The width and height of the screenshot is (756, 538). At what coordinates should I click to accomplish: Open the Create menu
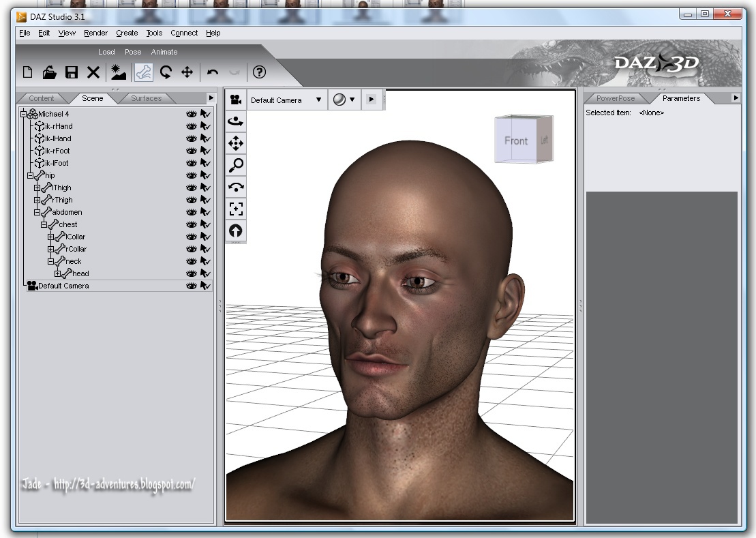tap(127, 33)
